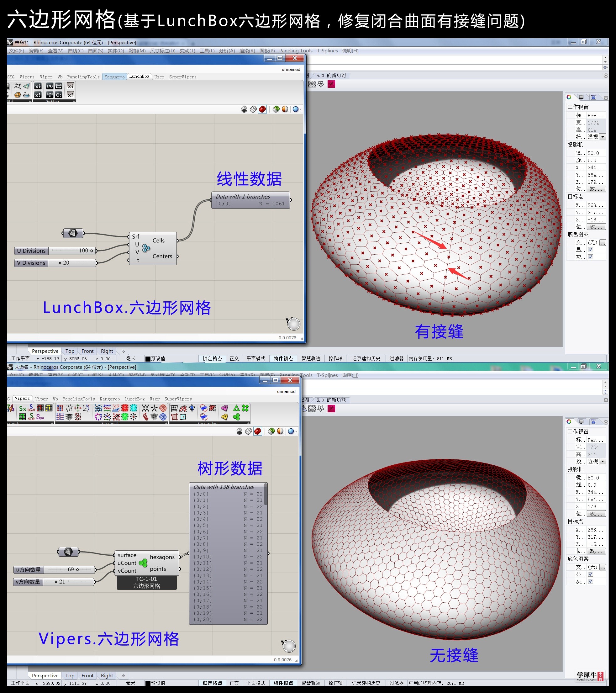Screen dimensions: 616x693
Task: Expand the Workflow group plus in LunchBox tab
Action: (x=74, y=101)
